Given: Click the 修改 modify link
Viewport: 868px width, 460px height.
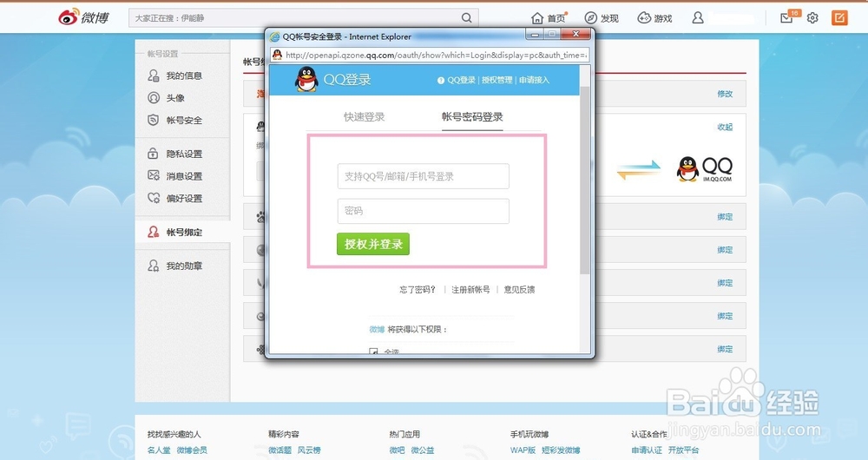Looking at the screenshot, I should tap(725, 94).
